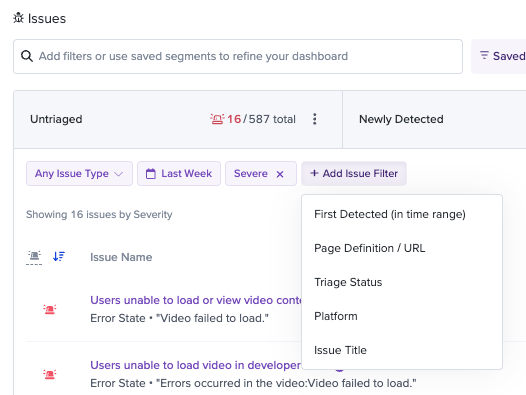Click 'Errors occurred in the video' description text
The width and height of the screenshot is (526, 395).
tap(253, 383)
